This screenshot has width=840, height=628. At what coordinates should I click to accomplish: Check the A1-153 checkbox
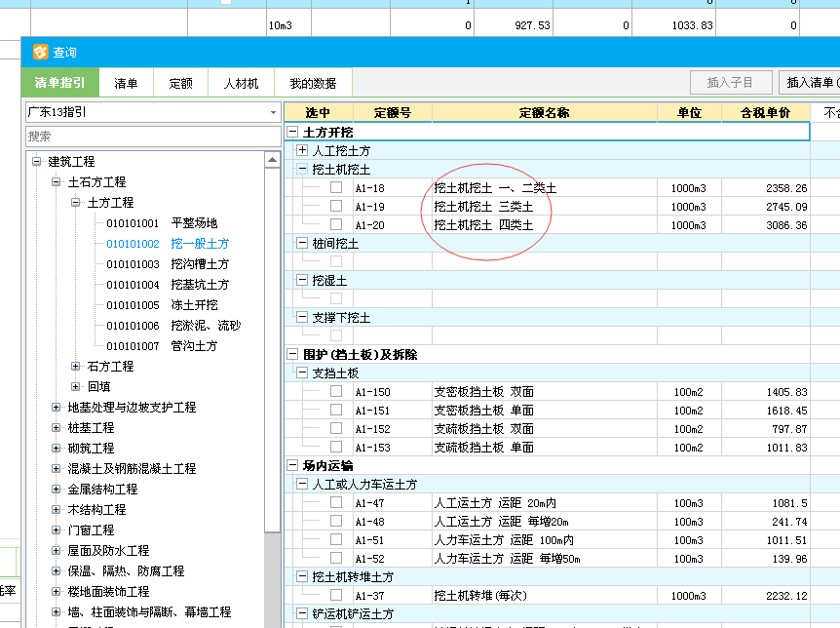click(336, 447)
